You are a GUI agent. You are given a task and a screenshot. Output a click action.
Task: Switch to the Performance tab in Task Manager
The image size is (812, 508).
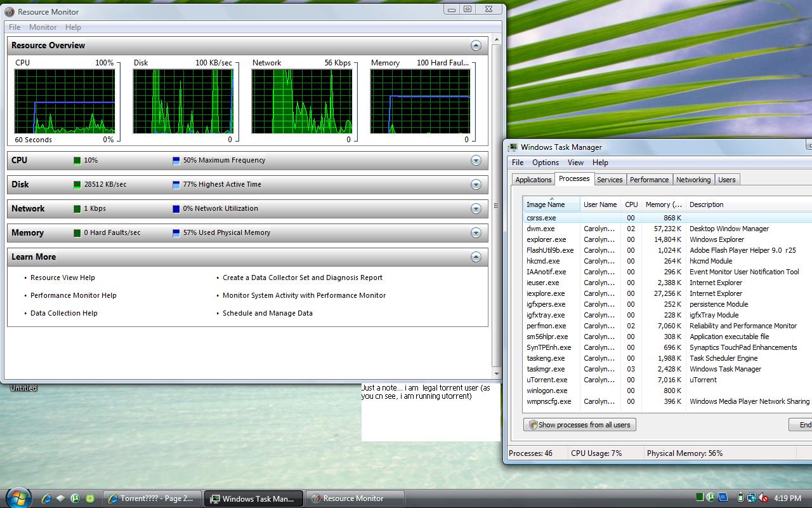(x=649, y=180)
